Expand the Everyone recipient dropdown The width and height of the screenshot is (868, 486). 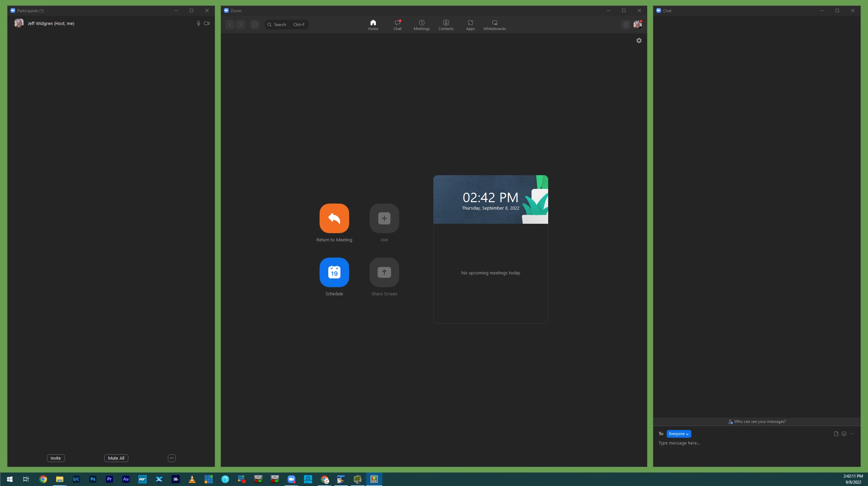tap(679, 434)
